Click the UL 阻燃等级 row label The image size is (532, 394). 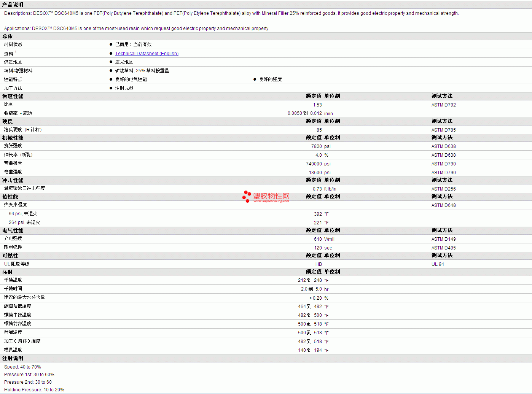(x=17, y=264)
